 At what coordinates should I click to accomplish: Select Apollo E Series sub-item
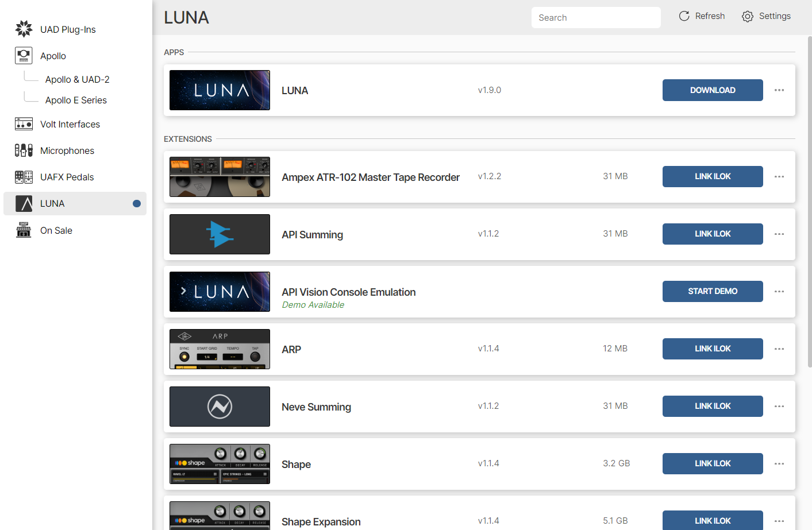76,100
